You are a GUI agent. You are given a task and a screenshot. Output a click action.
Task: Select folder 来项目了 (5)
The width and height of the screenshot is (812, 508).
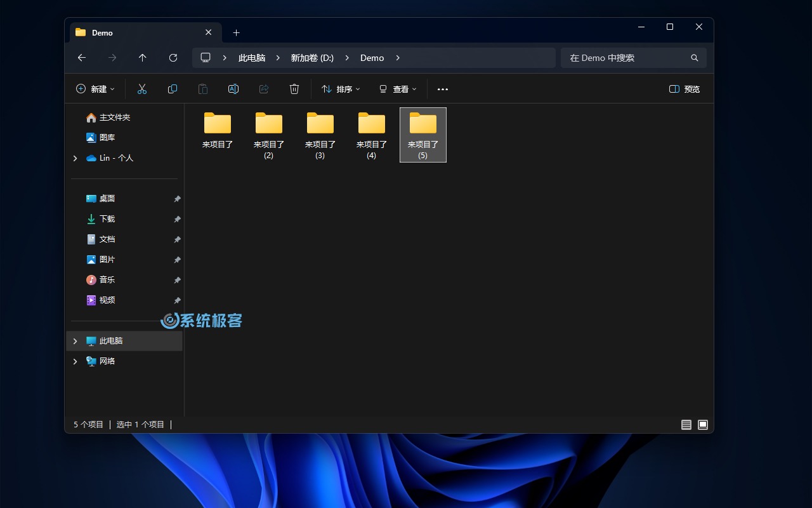click(423, 135)
